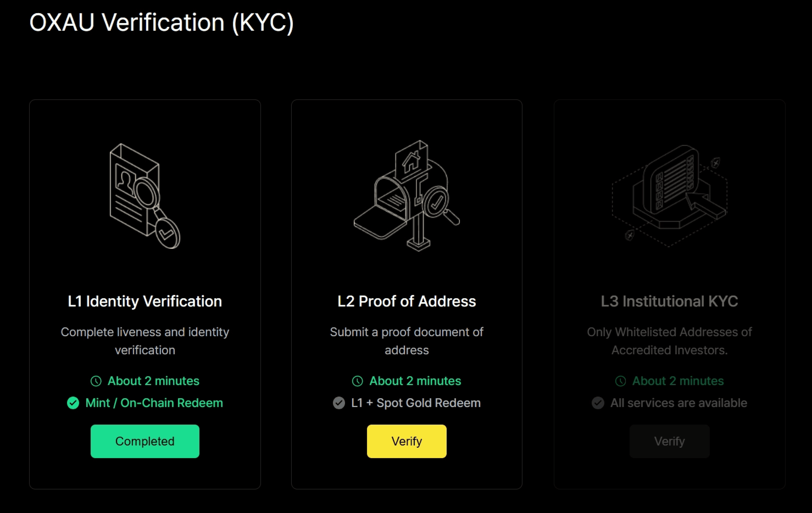
Task: Click the L2 green clock icon
Action: click(x=357, y=381)
